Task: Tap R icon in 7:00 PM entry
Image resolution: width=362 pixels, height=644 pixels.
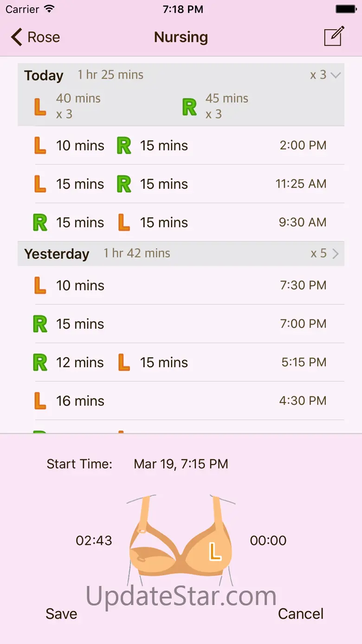Action: coord(40,324)
